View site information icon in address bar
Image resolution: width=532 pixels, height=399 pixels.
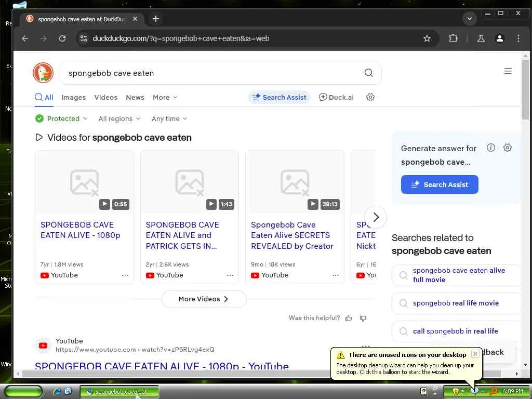84,38
